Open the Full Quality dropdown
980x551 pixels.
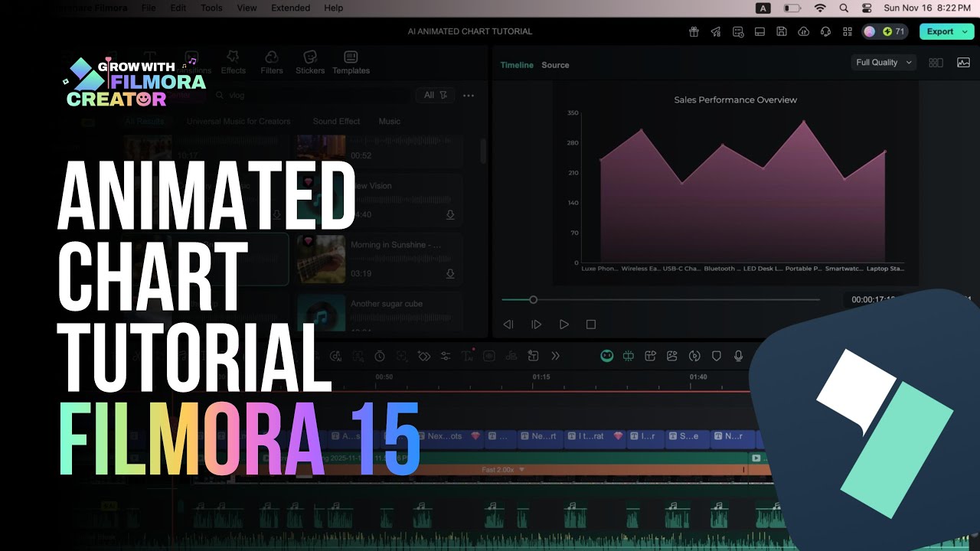click(884, 63)
